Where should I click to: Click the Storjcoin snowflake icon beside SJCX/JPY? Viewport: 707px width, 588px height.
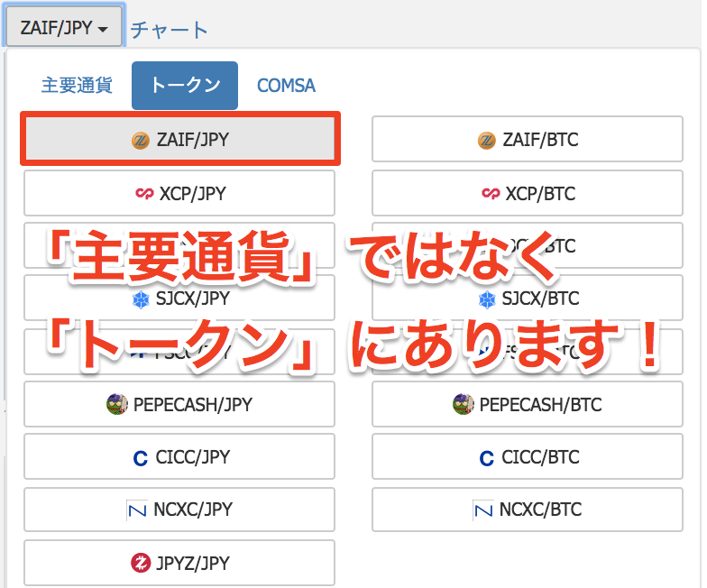141,299
